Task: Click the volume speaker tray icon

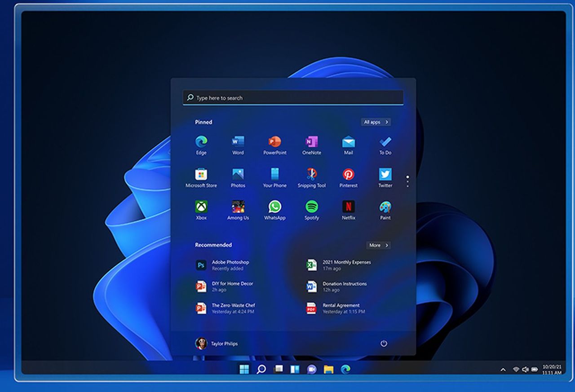Action: tap(525, 370)
